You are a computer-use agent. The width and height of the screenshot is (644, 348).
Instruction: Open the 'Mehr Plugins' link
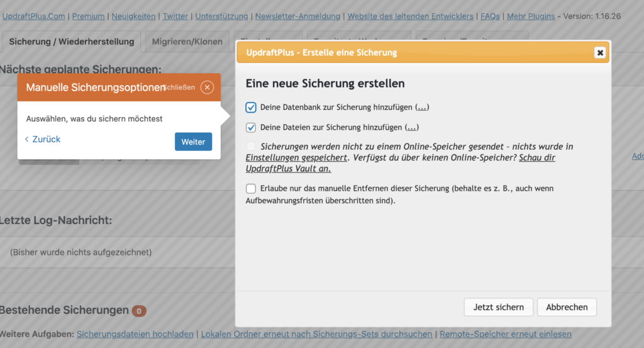coord(531,16)
